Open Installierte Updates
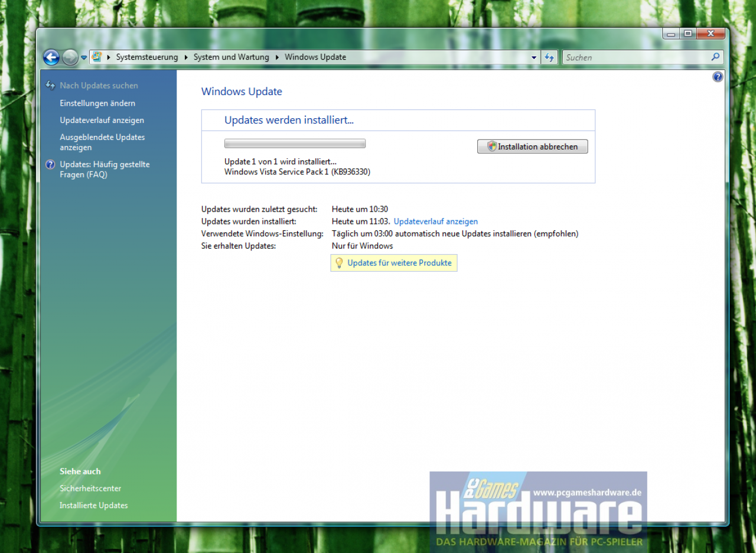The width and height of the screenshot is (756, 553). pyautogui.click(x=93, y=506)
